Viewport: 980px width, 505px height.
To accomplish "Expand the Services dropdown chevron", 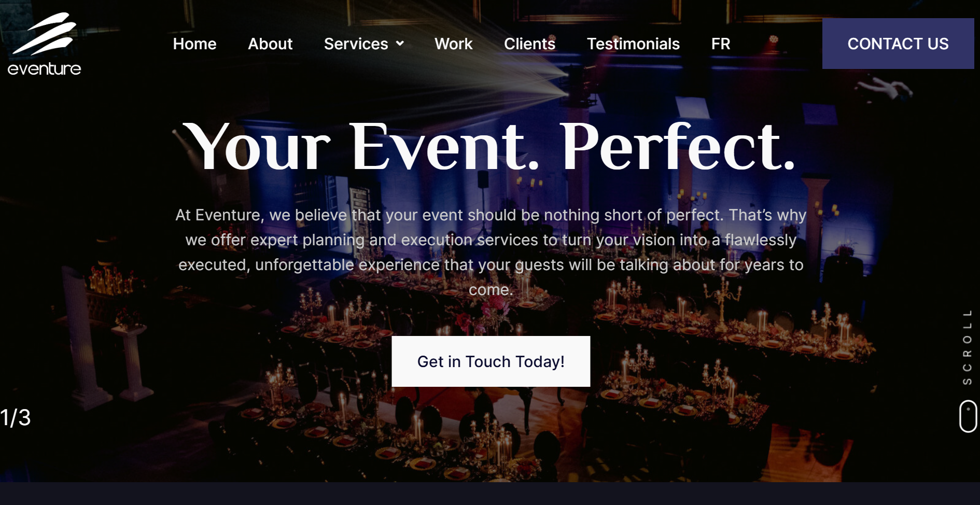I will point(400,44).
